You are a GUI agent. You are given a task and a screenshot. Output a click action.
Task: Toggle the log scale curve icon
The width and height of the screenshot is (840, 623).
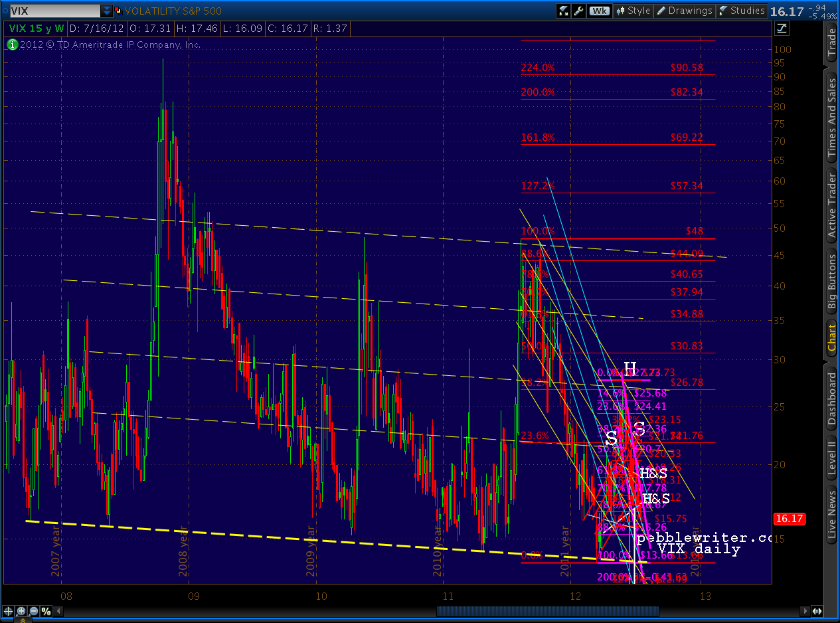781,28
